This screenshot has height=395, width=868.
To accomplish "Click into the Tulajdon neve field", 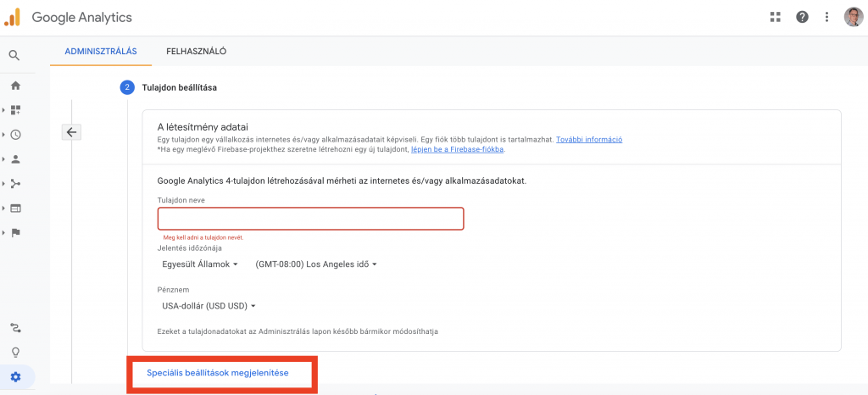I will [x=310, y=219].
